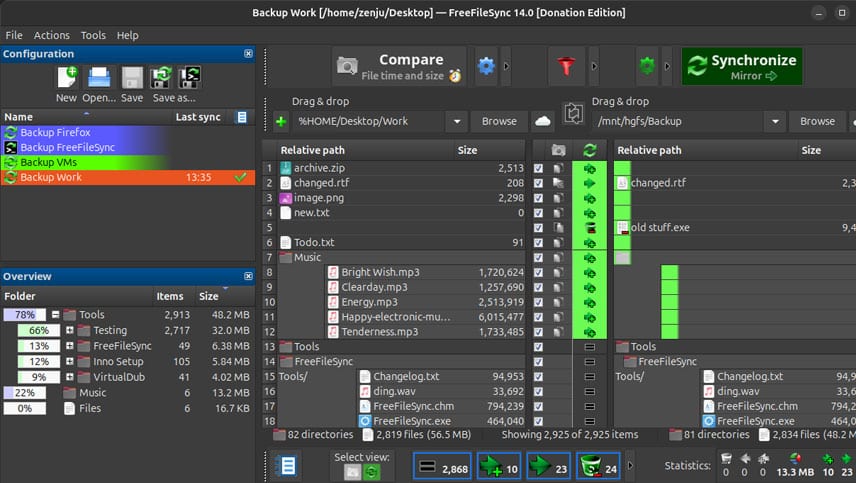Click the New configuration icon
This screenshot has width=856, height=483.
(x=67, y=77)
